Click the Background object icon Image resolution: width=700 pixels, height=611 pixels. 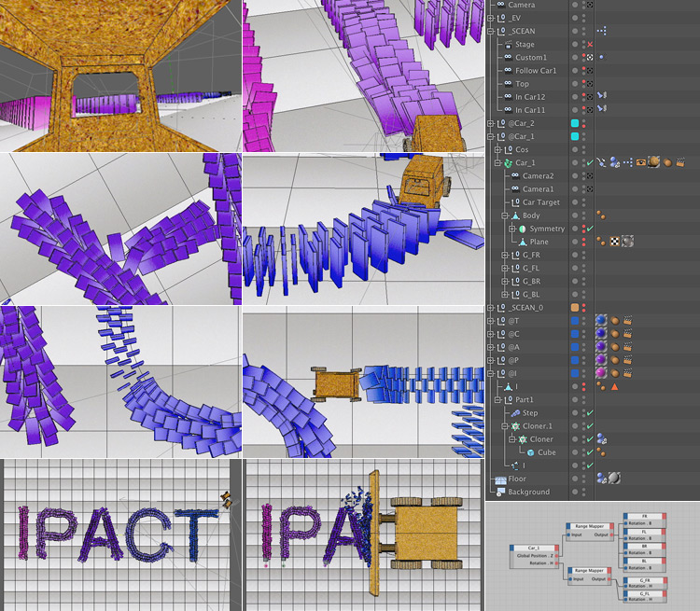pos(499,493)
